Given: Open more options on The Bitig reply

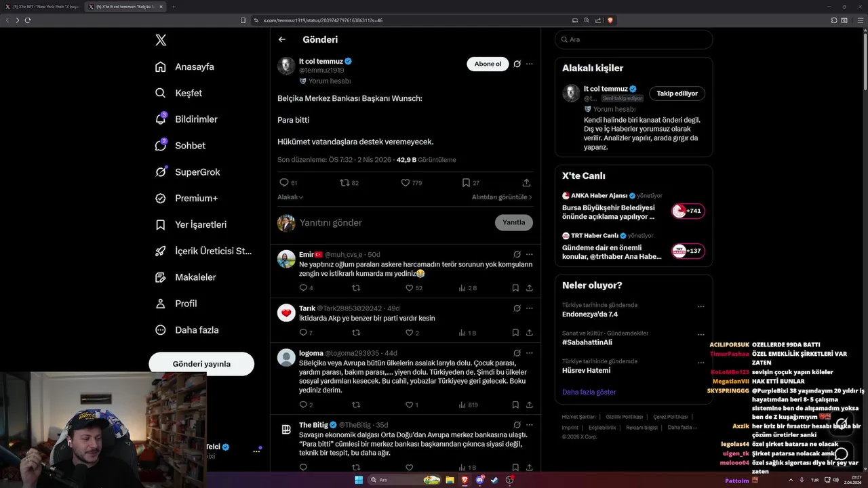Looking at the screenshot, I should (530, 425).
